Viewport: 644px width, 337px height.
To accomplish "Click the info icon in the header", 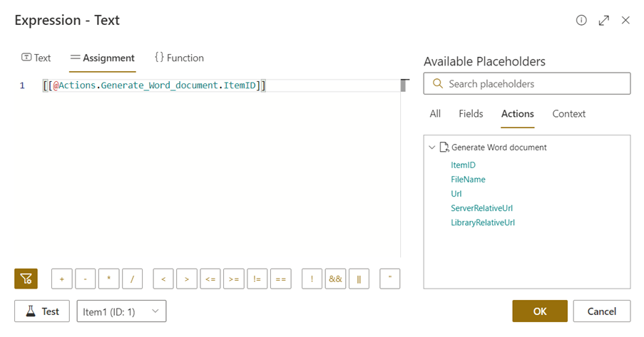I will pyautogui.click(x=581, y=20).
